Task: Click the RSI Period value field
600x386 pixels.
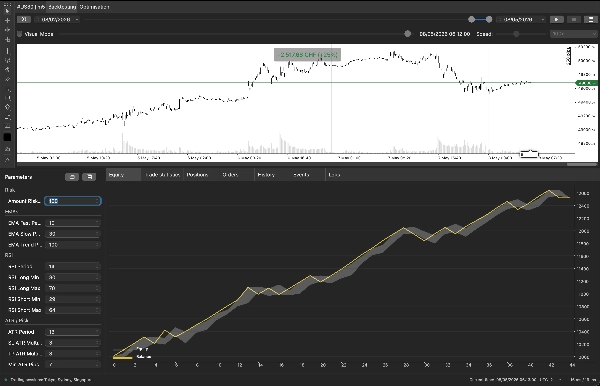Action: (x=73, y=266)
